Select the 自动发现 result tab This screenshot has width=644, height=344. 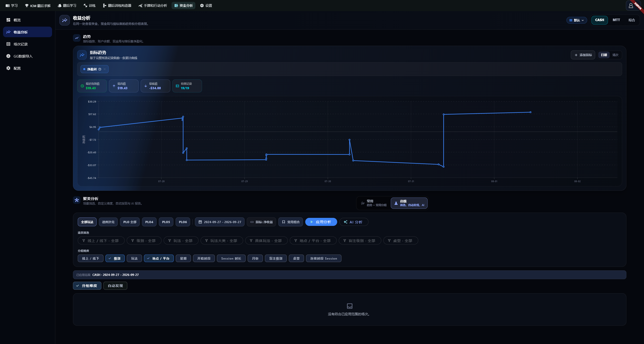(115, 286)
